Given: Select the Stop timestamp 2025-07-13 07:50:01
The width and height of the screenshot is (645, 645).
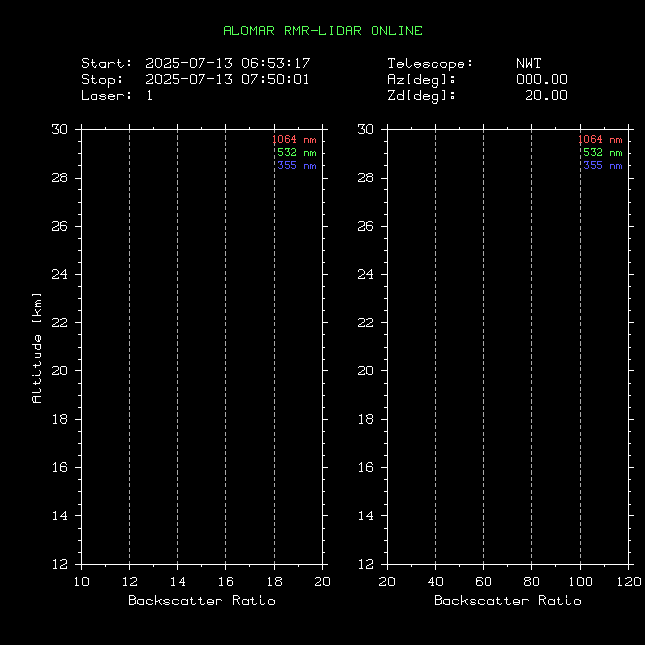Looking at the screenshot, I should (x=227, y=79).
